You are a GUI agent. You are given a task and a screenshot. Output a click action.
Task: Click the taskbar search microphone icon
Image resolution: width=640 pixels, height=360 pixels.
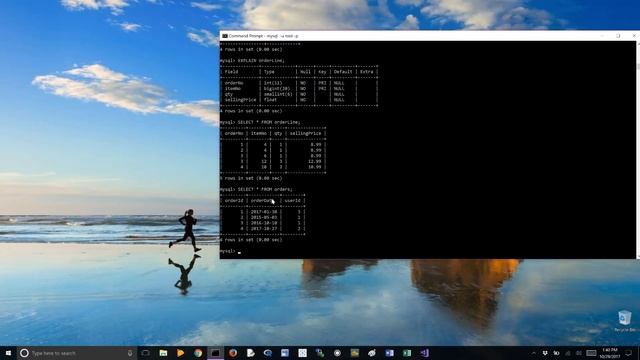click(x=130, y=353)
